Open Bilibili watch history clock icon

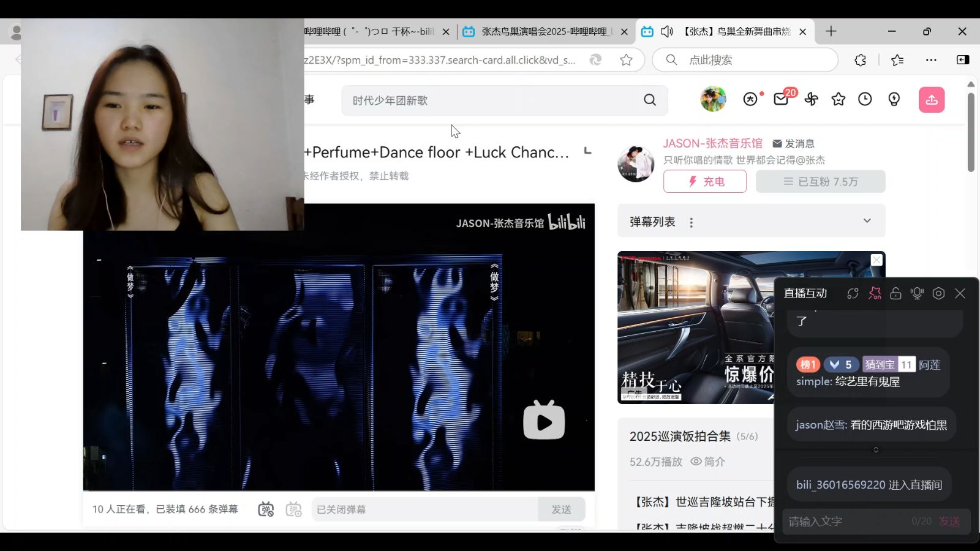coord(865,99)
